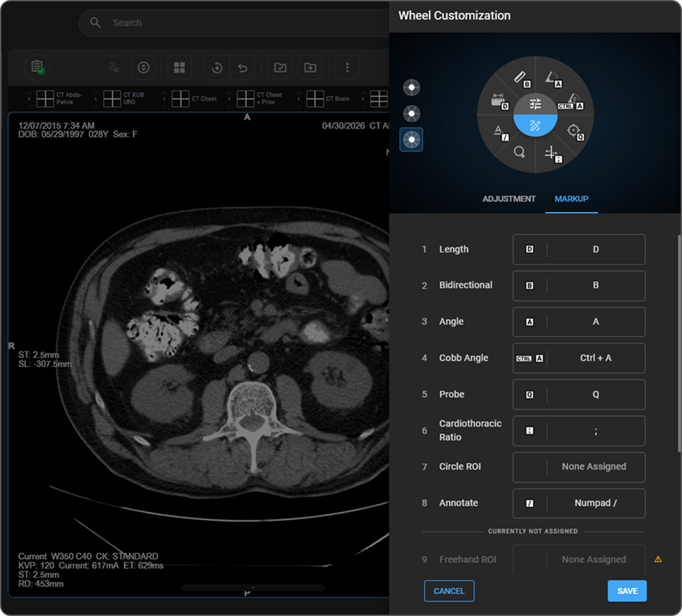This screenshot has width=682, height=616.
Task: Click the folder with checkmark icon
Action: point(280,68)
